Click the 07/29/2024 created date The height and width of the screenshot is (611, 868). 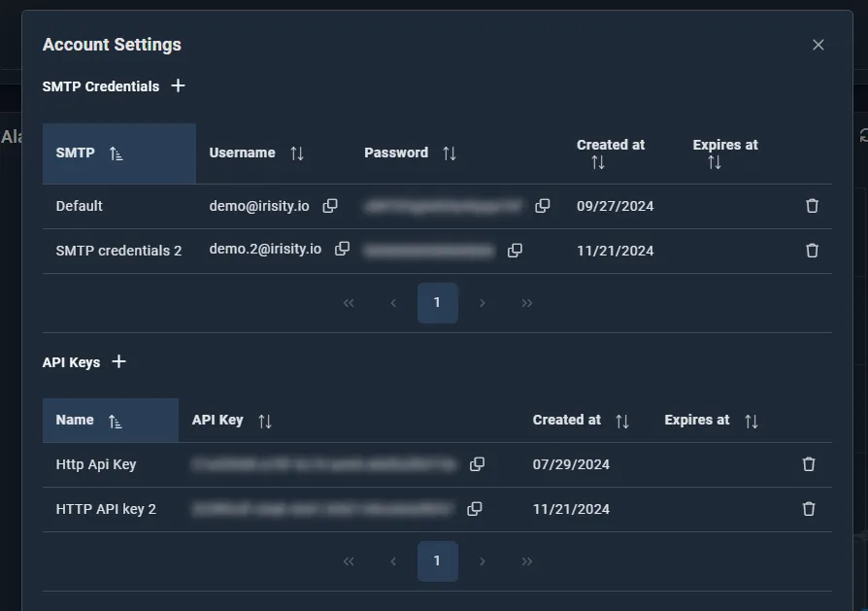(x=571, y=464)
